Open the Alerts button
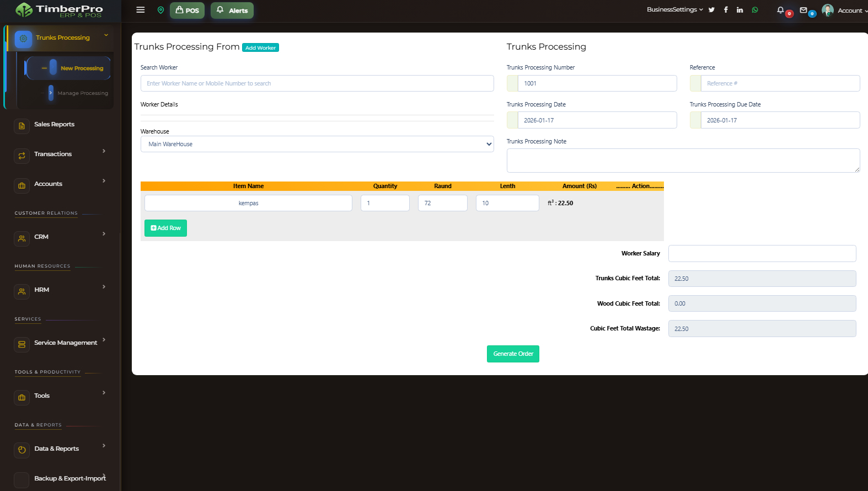Image resolution: width=868 pixels, height=491 pixels. (x=232, y=10)
